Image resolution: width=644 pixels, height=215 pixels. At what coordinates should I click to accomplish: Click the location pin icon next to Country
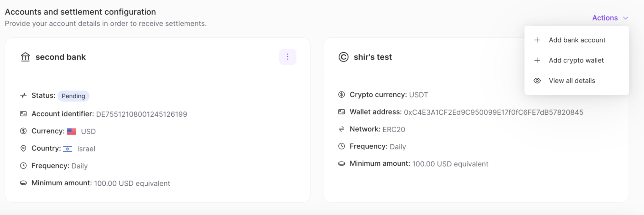click(x=23, y=148)
